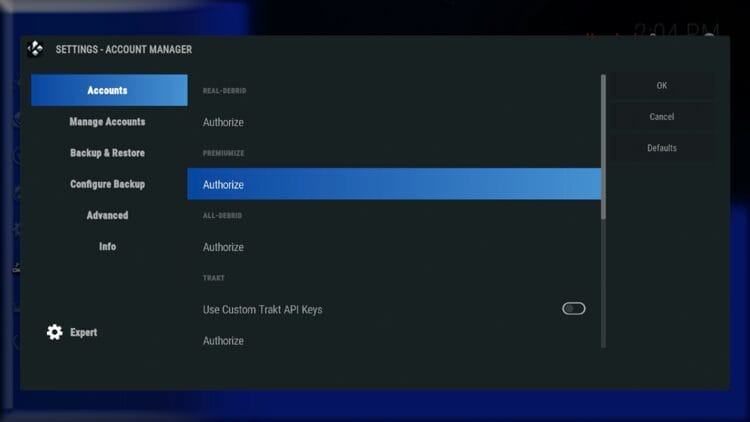Viewport: 750px width, 422px height.
Task: Click the Kodi logo icon in header
Action: tap(35, 49)
